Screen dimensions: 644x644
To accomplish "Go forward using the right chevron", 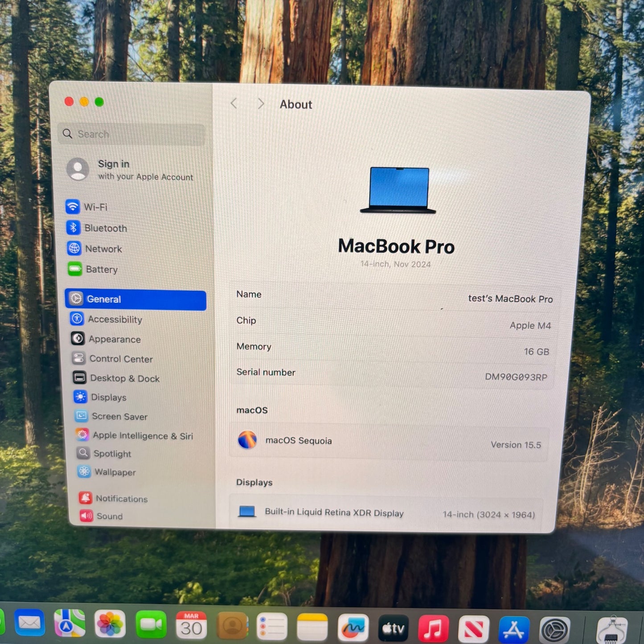I will 261,104.
